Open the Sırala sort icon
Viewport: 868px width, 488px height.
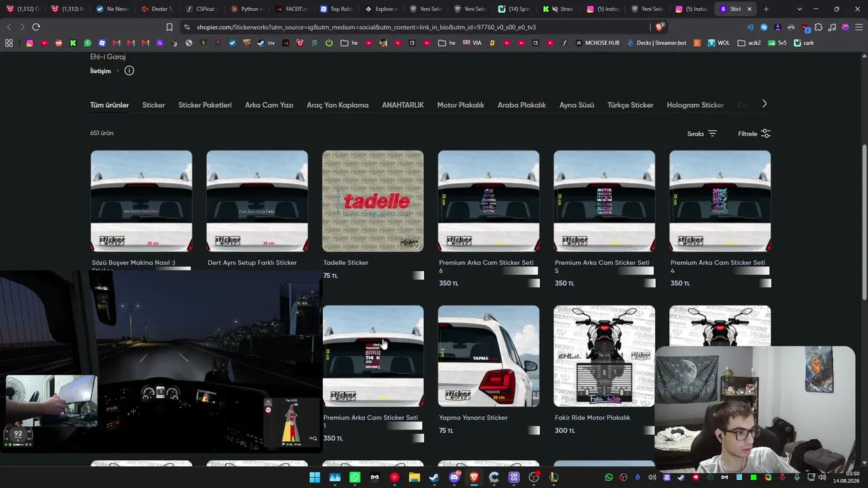[x=712, y=134]
